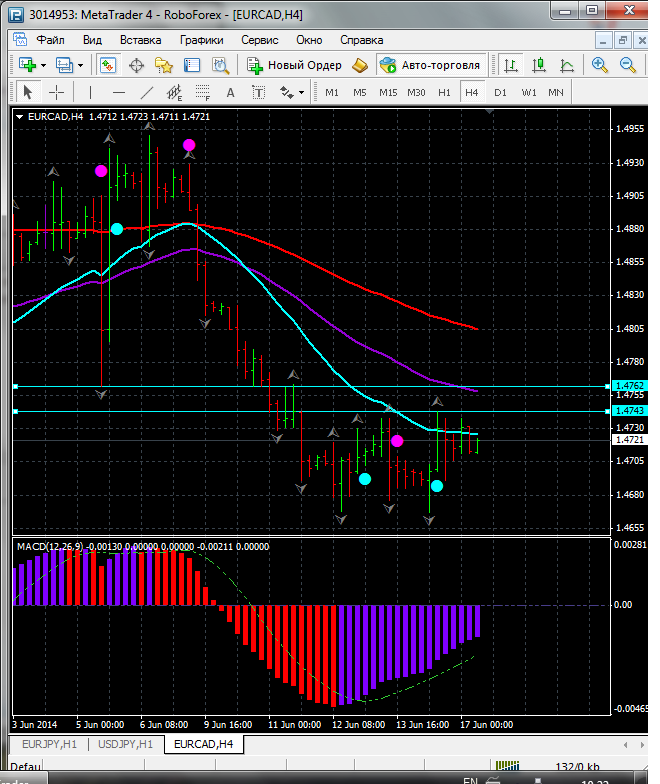The image size is (660, 784).
Task: Click the Новый Ордер button
Action: 295,65
